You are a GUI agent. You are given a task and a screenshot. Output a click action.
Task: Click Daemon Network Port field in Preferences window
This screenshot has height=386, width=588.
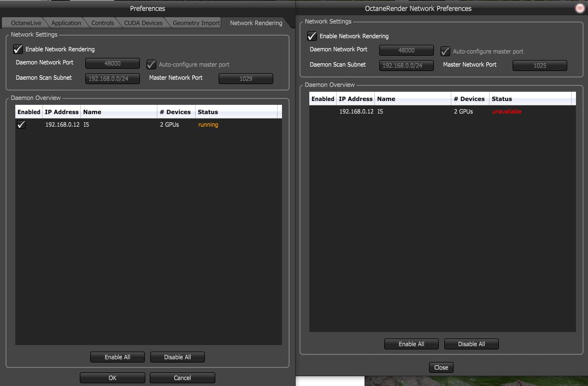(113, 63)
